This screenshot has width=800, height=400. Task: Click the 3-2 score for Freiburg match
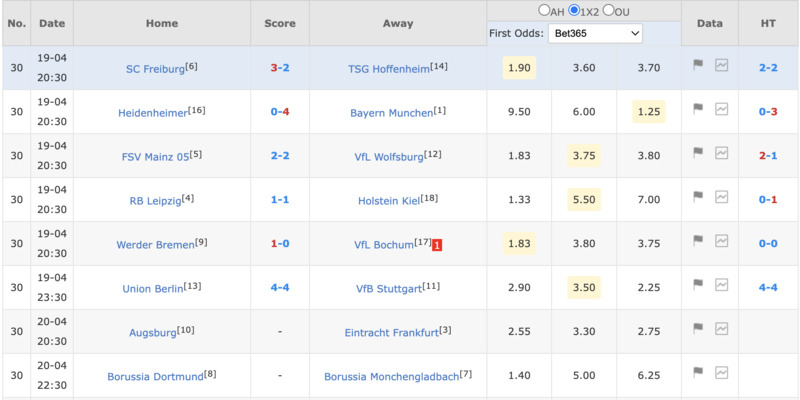(x=280, y=68)
